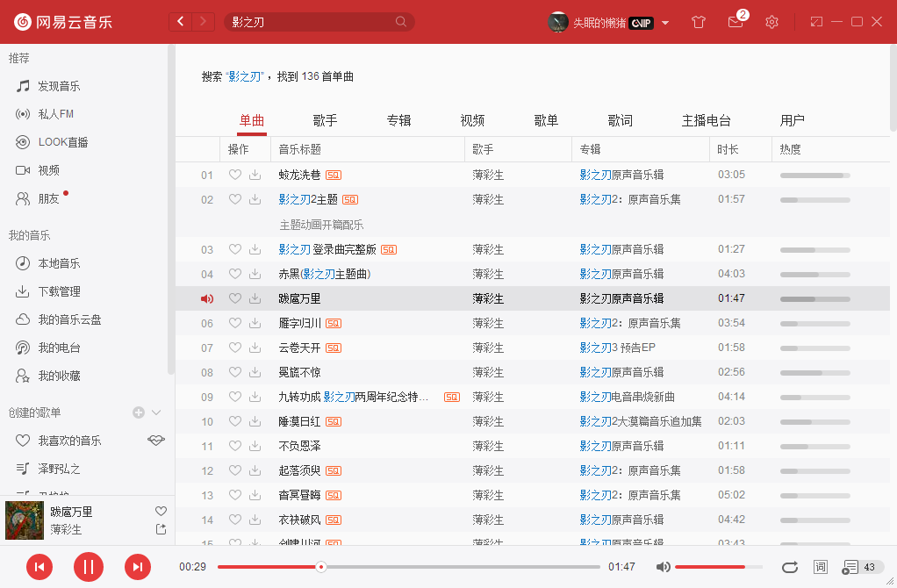Open the lyrics display icon

821,567
